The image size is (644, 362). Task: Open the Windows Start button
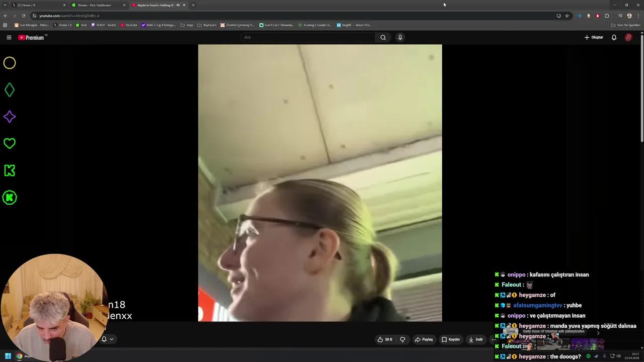[8, 356]
